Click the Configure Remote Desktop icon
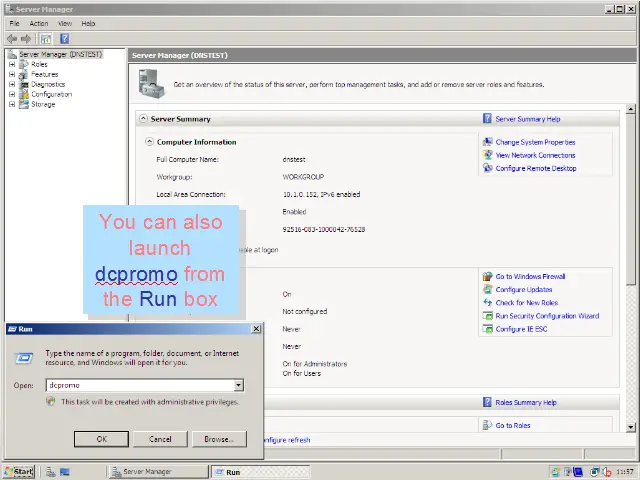 pyautogui.click(x=487, y=168)
